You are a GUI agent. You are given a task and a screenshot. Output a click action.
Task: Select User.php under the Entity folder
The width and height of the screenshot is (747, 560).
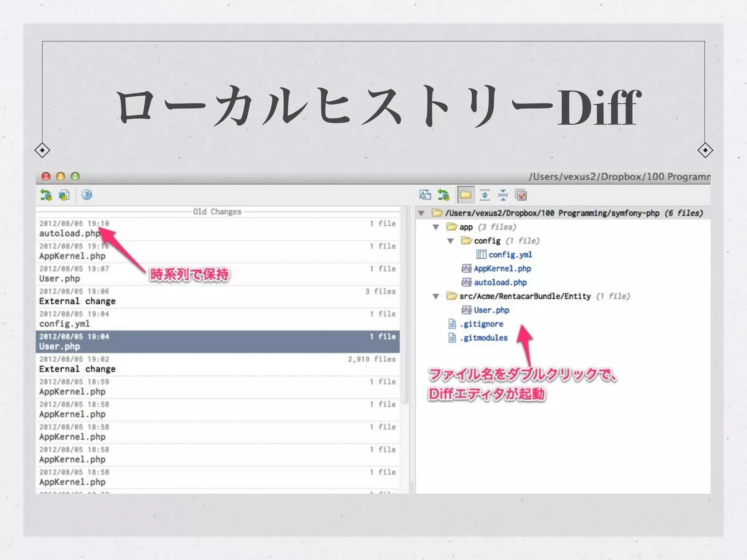(492, 310)
